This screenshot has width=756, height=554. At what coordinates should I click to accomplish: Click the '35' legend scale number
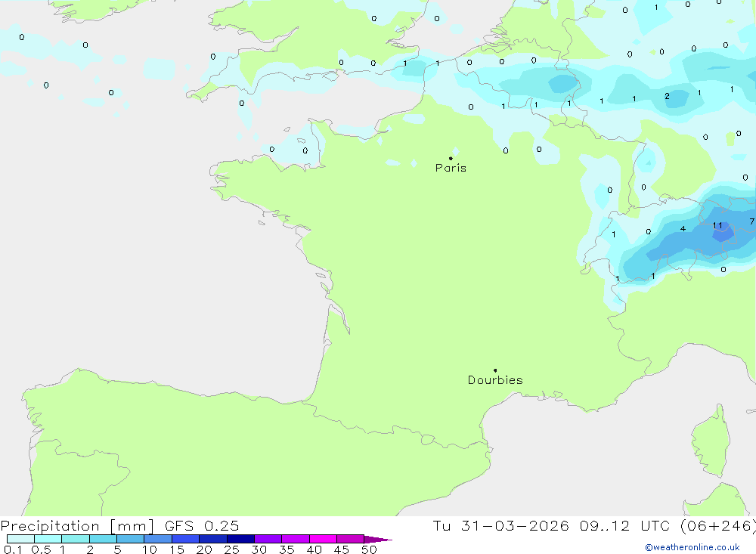[287, 549]
